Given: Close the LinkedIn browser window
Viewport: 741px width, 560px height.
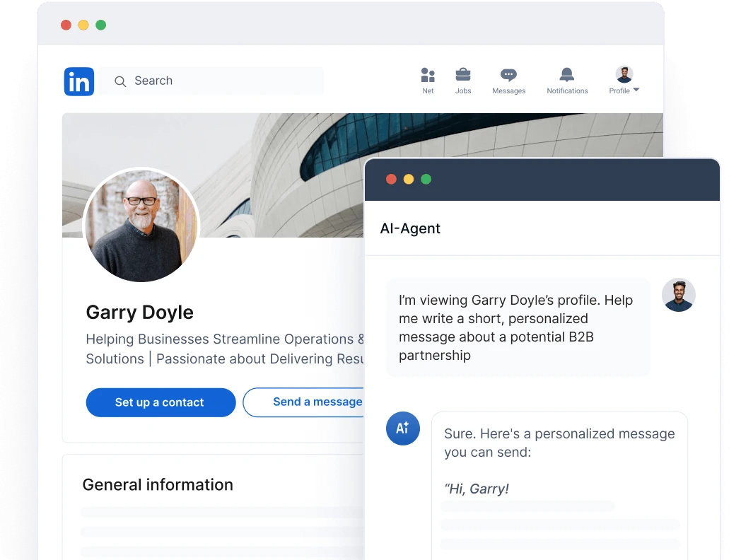Looking at the screenshot, I should coord(66,25).
